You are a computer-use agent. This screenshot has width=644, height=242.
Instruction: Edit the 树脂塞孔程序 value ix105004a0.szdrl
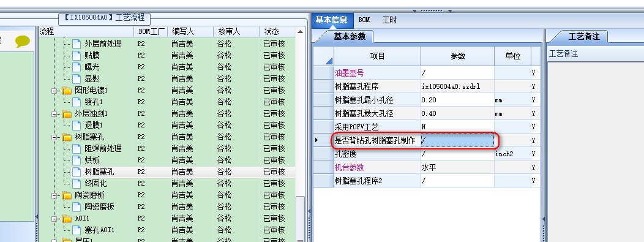point(457,87)
